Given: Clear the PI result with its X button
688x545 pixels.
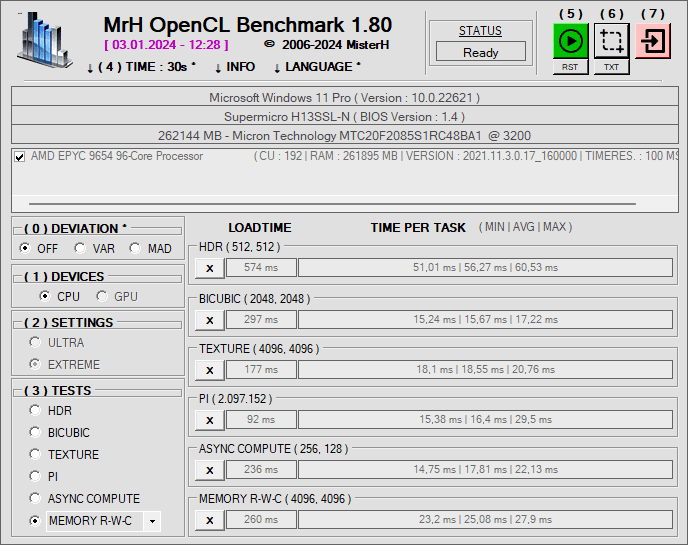Looking at the screenshot, I should [210, 420].
